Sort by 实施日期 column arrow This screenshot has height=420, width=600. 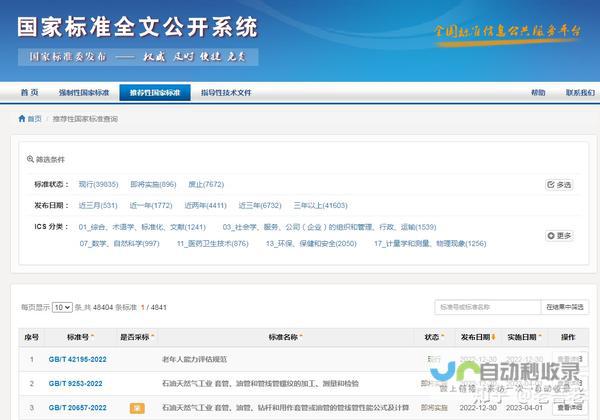[540, 336]
